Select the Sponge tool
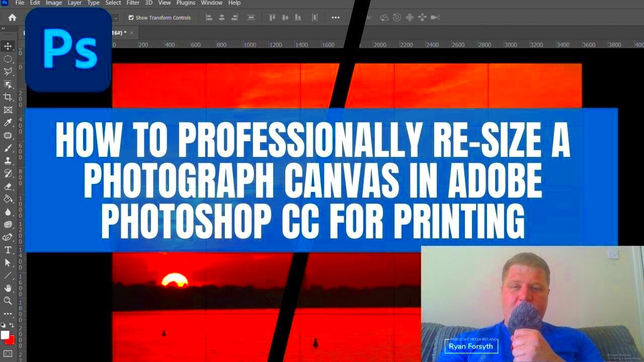Viewport: 644px width, 362px height. 8,225
